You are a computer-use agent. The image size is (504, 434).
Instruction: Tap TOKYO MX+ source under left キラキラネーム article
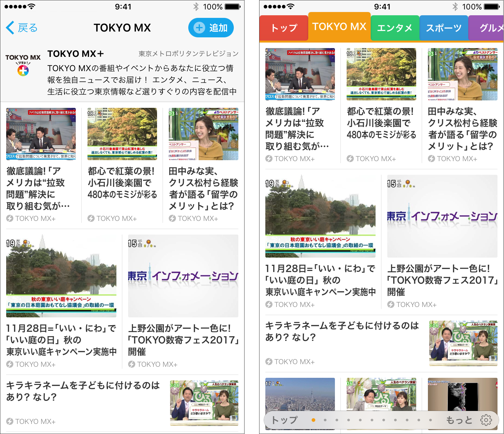point(31,421)
